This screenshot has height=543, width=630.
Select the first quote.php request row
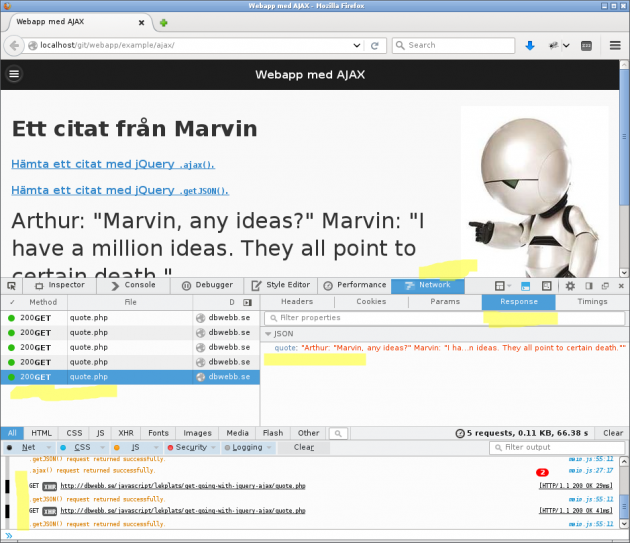[130, 318]
